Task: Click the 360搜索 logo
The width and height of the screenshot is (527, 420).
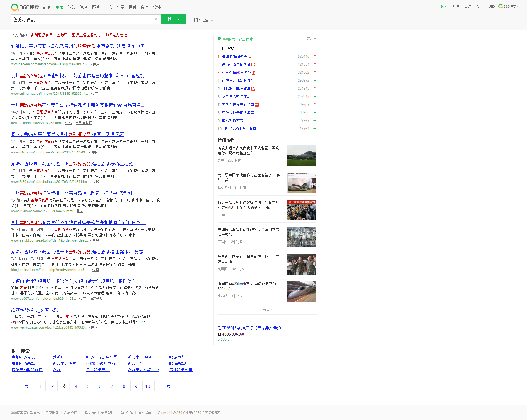Action: (x=25, y=7)
